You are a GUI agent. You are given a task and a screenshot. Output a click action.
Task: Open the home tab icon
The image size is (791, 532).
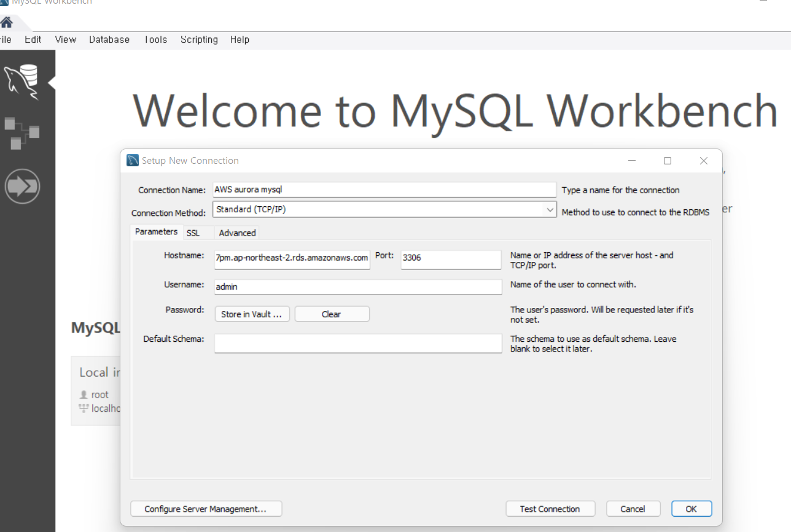click(x=6, y=23)
